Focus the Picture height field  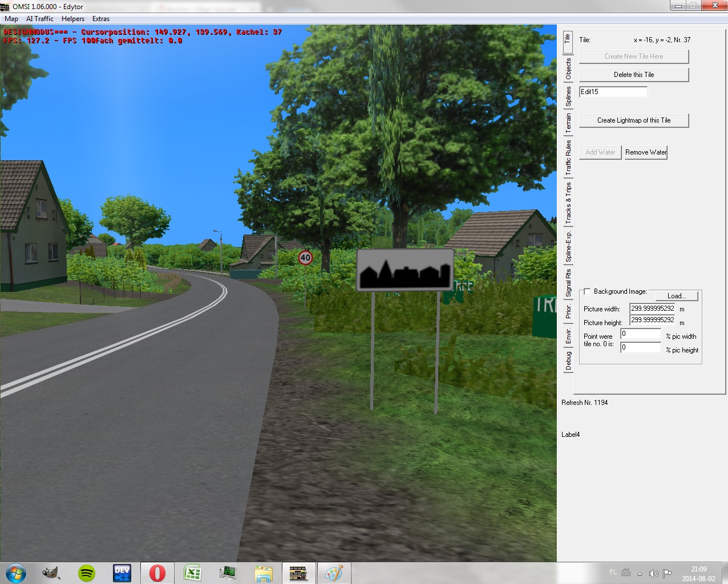coord(653,321)
